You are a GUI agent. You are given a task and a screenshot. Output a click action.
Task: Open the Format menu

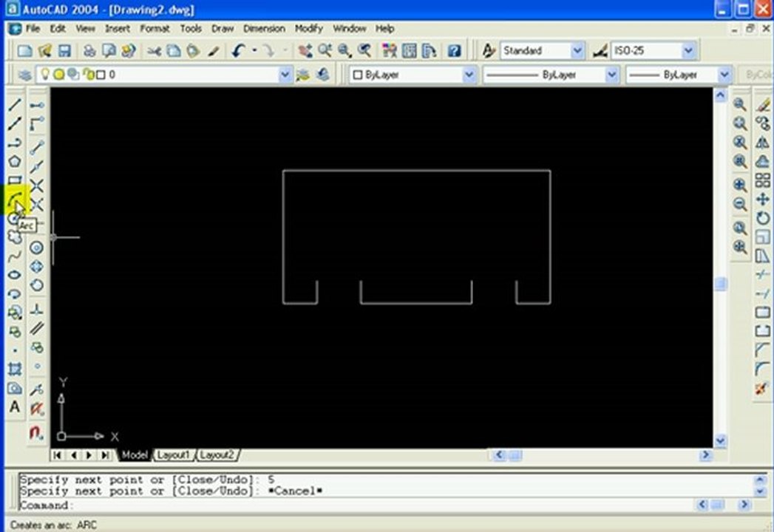tap(155, 29)
